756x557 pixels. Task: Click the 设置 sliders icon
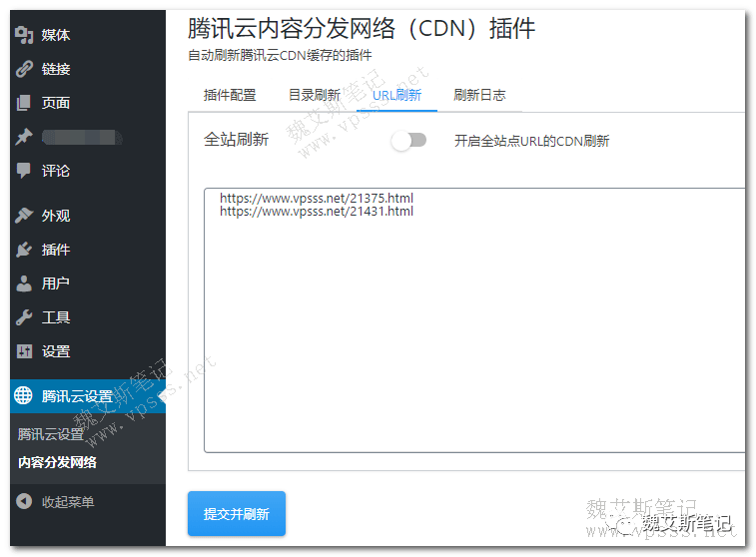point(24,351)
